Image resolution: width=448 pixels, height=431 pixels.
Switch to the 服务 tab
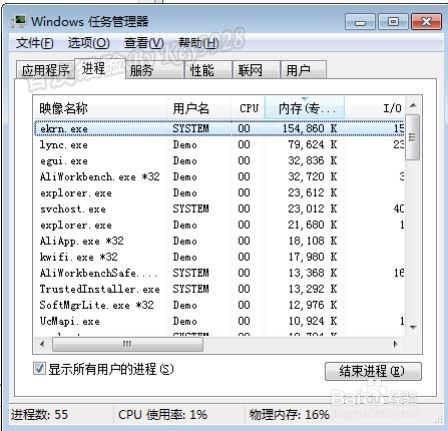pos(155,70)
